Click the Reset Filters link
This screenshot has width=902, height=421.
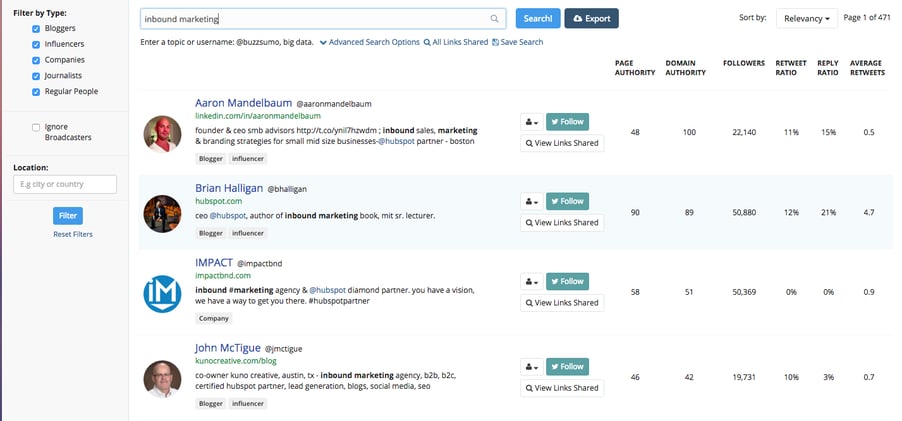click(x=72, y=234)
